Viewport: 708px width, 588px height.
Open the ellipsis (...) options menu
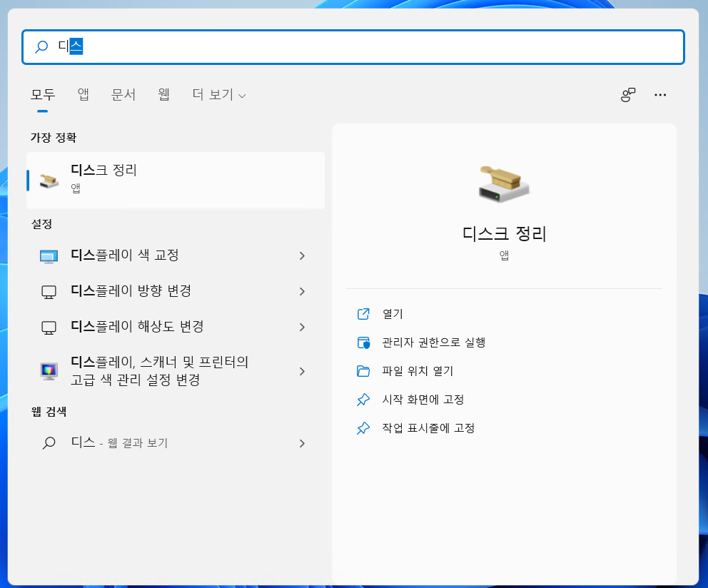pos(660,94)
